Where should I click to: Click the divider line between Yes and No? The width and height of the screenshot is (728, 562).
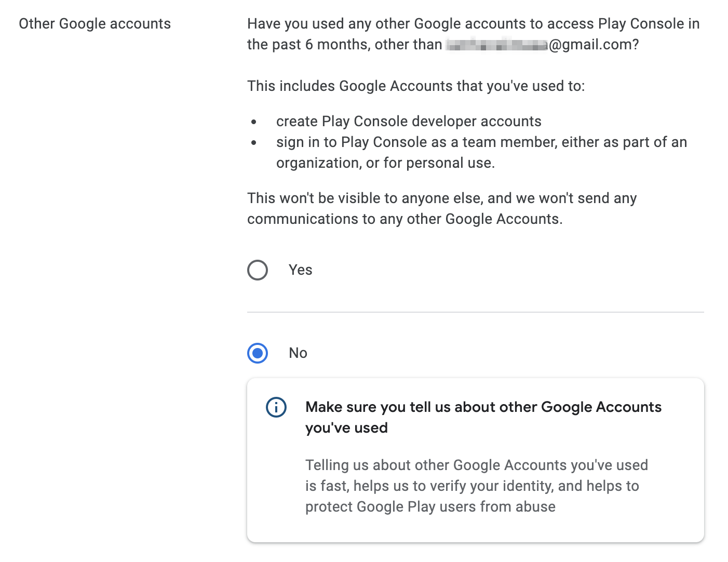(475, 312)
